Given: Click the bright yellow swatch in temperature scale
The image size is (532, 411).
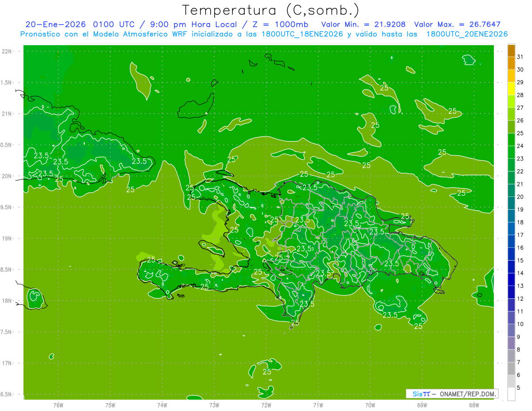Looking at the screenshot, I should [511, 88].
